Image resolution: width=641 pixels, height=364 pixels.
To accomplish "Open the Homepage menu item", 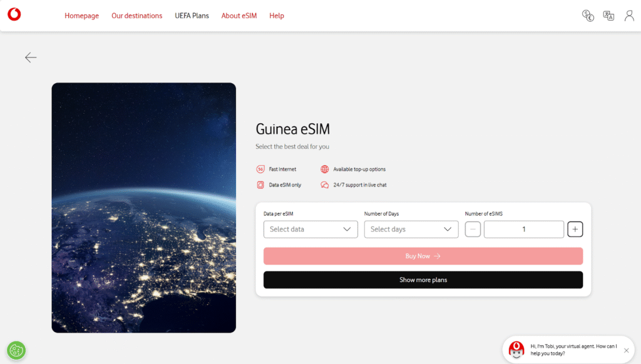I will click(x=81, y=16).
